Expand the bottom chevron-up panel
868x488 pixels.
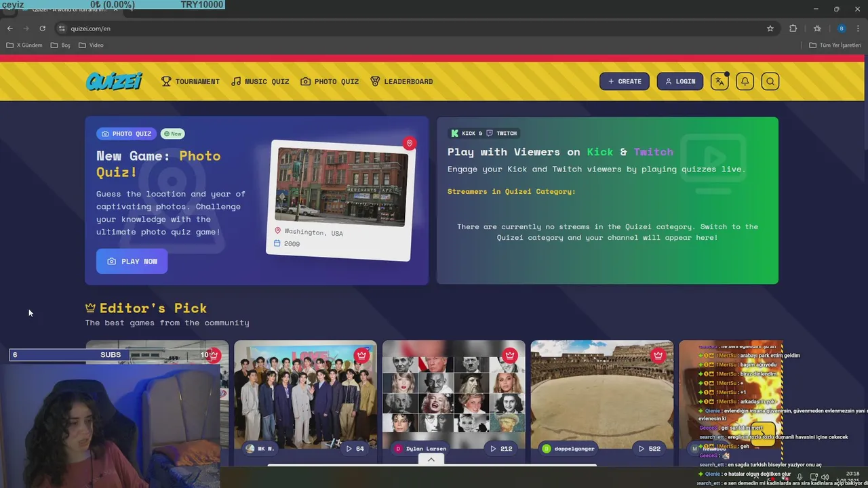tap(431, 459)
